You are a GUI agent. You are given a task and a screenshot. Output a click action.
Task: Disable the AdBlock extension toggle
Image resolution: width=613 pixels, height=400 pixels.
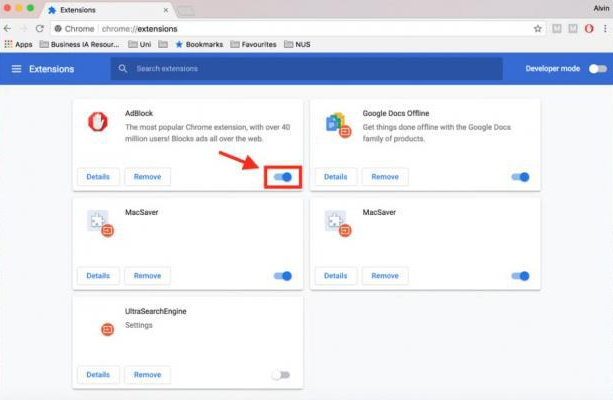point(283,177)
